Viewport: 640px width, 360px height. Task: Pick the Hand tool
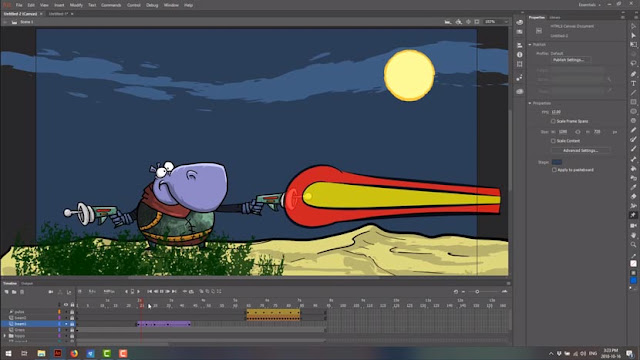click(x=633, y=236)
